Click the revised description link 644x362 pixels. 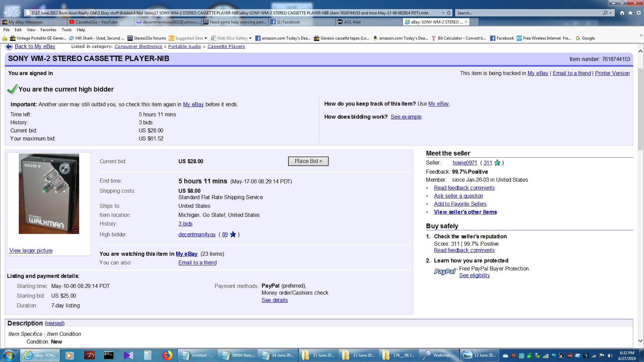[x=54, y=323]
